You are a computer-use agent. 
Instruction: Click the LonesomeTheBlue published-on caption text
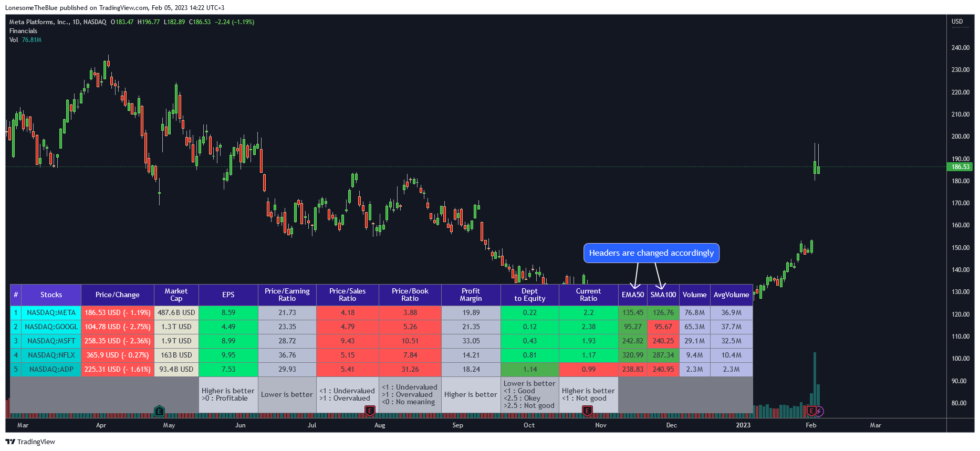114,8
